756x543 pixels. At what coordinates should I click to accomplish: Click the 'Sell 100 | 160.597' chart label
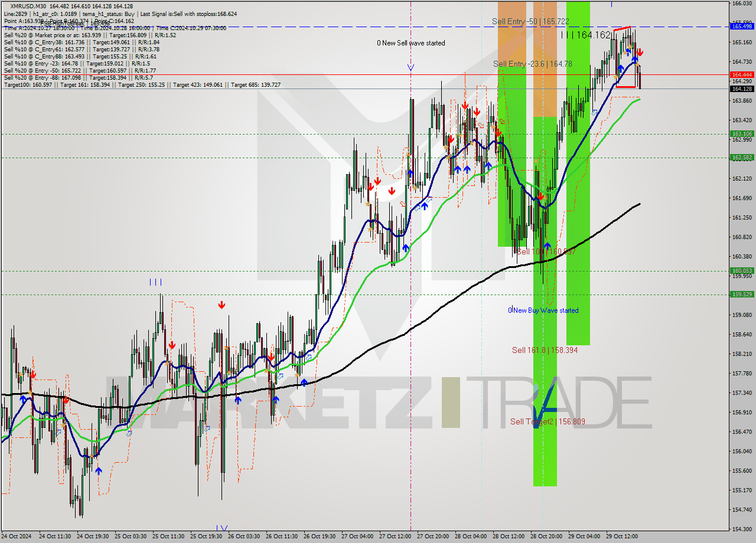point(546,251)
